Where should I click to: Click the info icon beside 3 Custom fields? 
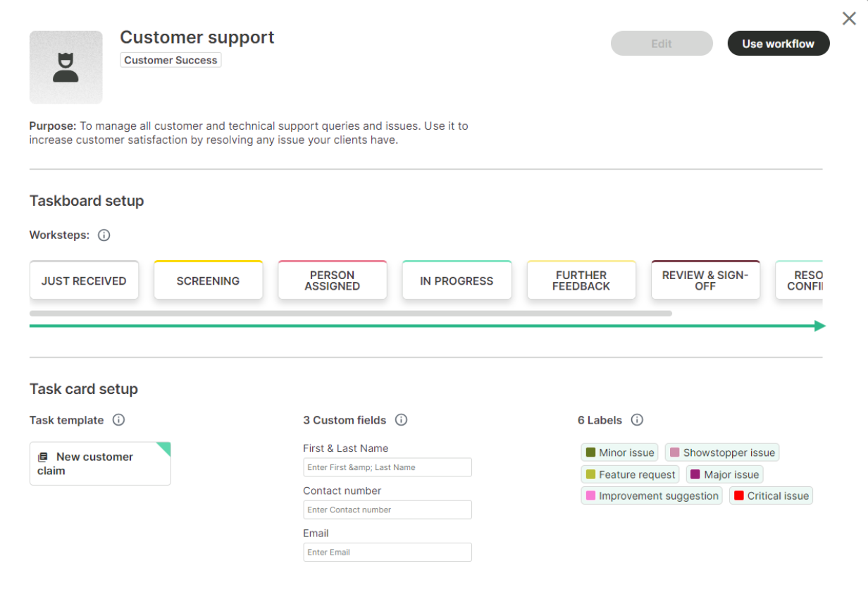tap(401, 420)
